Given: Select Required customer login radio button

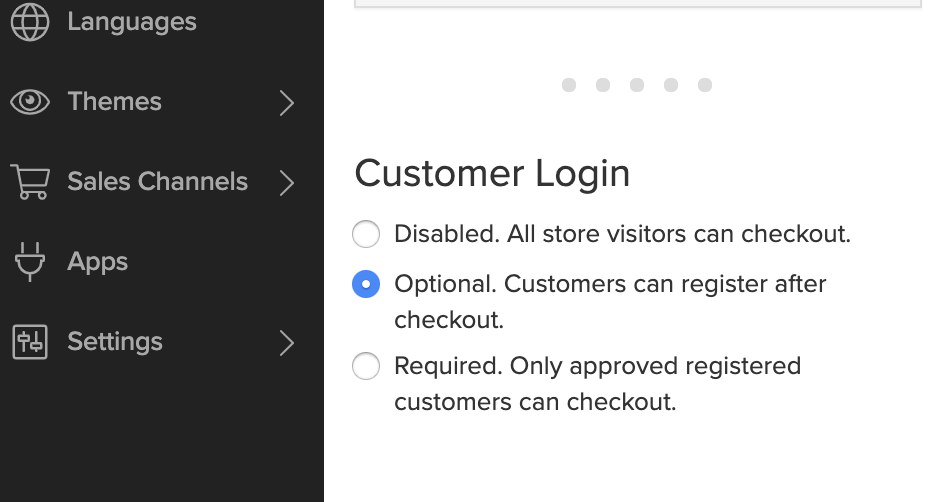Looking at the screenshot, I should click(366, 366).
